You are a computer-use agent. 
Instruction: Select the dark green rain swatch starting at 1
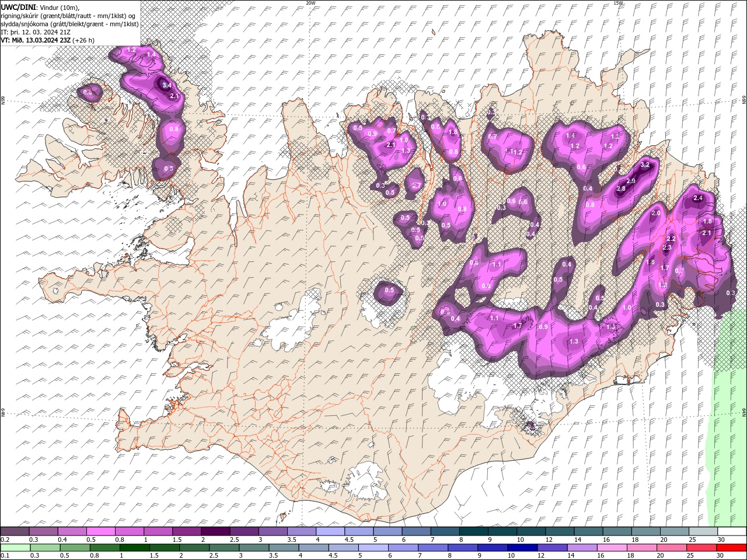pos(135,548)
